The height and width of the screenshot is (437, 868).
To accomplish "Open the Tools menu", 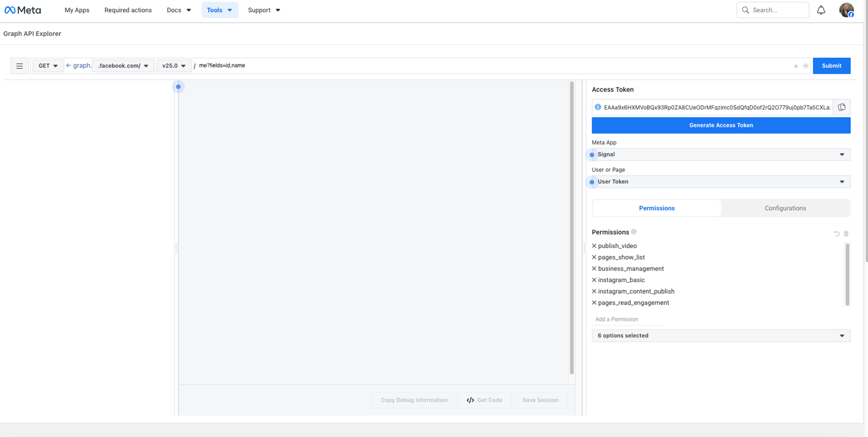I will 219,10.
